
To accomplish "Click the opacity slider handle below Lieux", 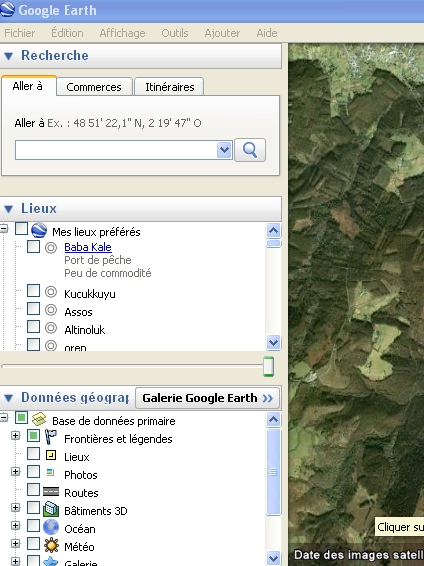I will pos(268,366).
